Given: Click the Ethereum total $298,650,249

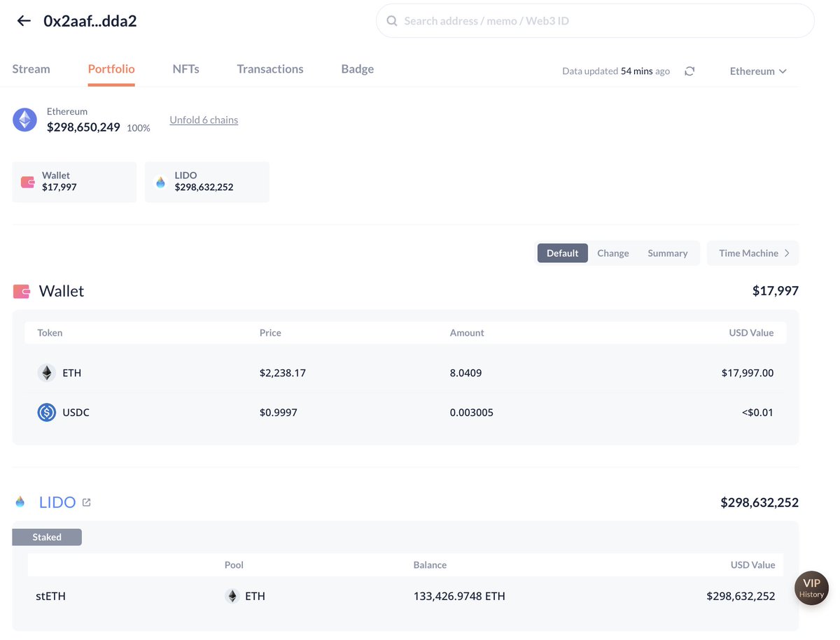Looking at the screenshot, I should 83,127.
